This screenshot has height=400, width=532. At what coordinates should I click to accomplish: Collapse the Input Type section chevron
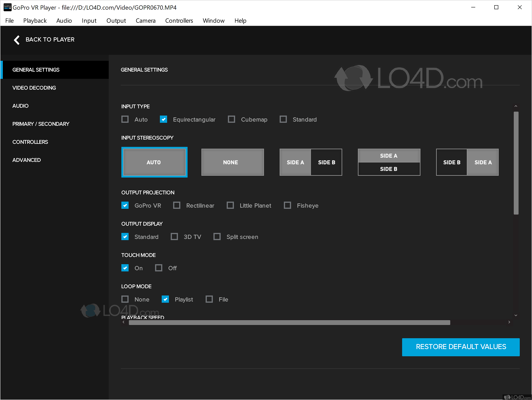[516, 106]
